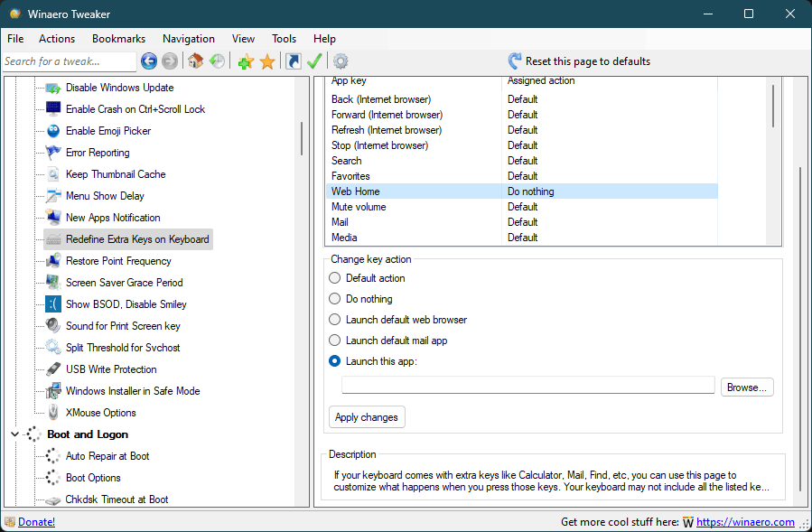Click the XMouse Options mouse icon
This screenshot has height=532, width=812.
[x=52, y=413]
